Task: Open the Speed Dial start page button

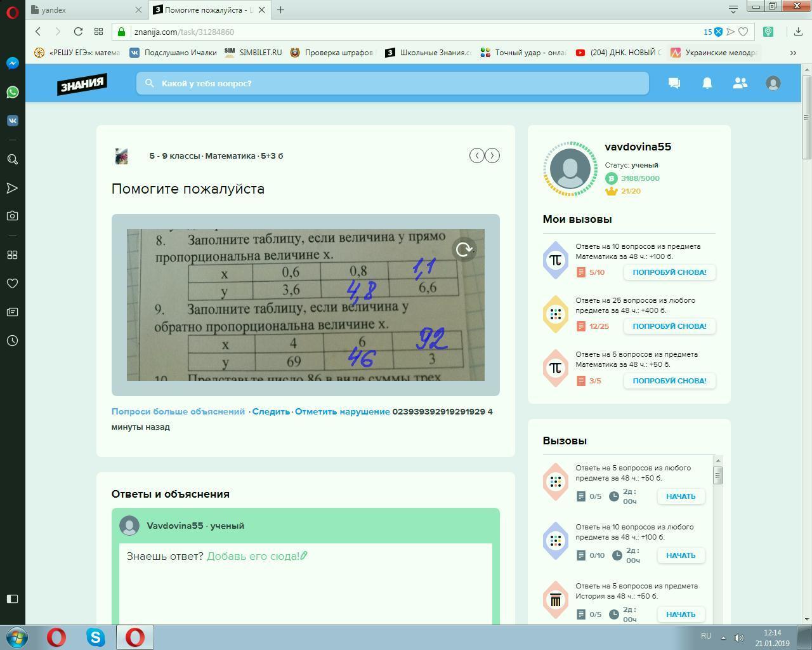Action: pyautogui.click(x=98, y=31)
